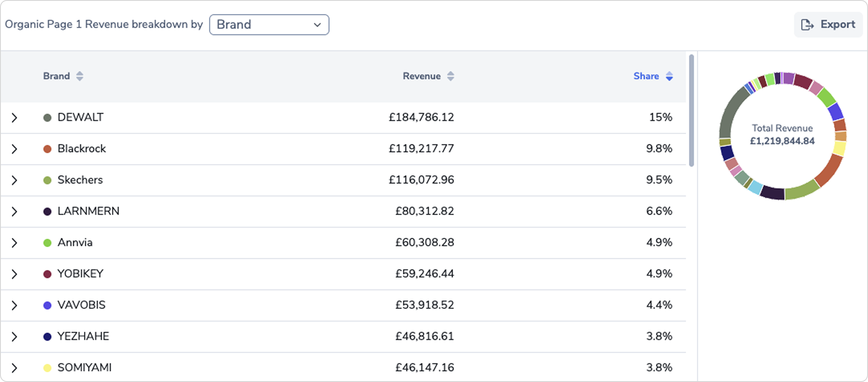Select Annvia brand name
The image size is (868, 382).
pos(75,243)
